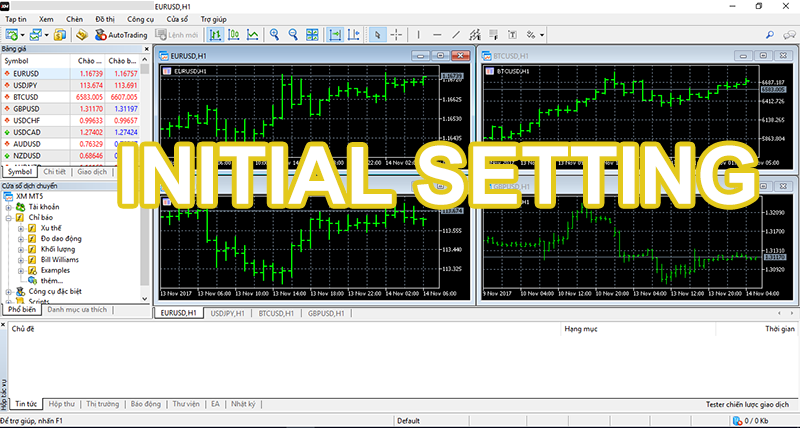Viewport: 800px width, 428px height.
Task: Toggle the chart auto-scroll icon
Action: click(335, 35)
